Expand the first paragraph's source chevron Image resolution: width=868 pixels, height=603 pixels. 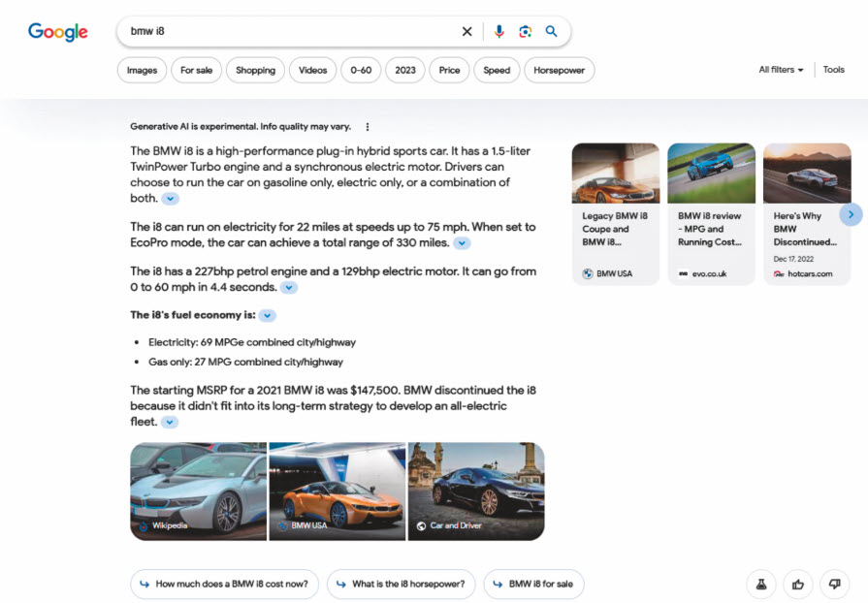coord(170,199)
